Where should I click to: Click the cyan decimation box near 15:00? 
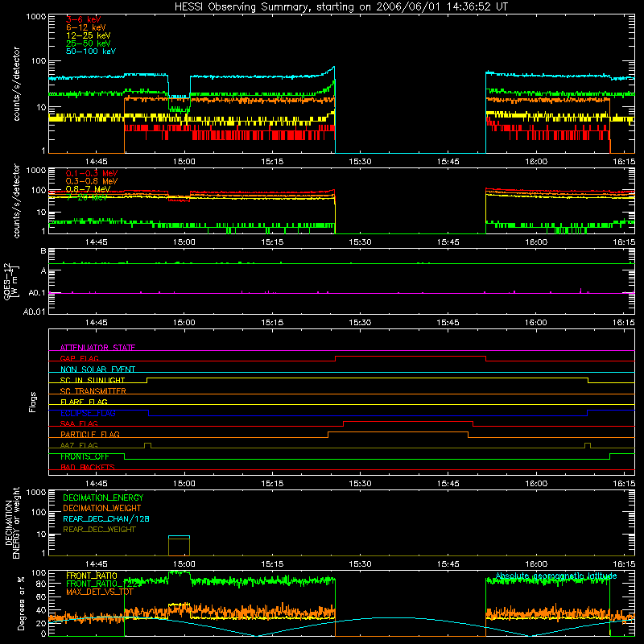pos(179,536)
